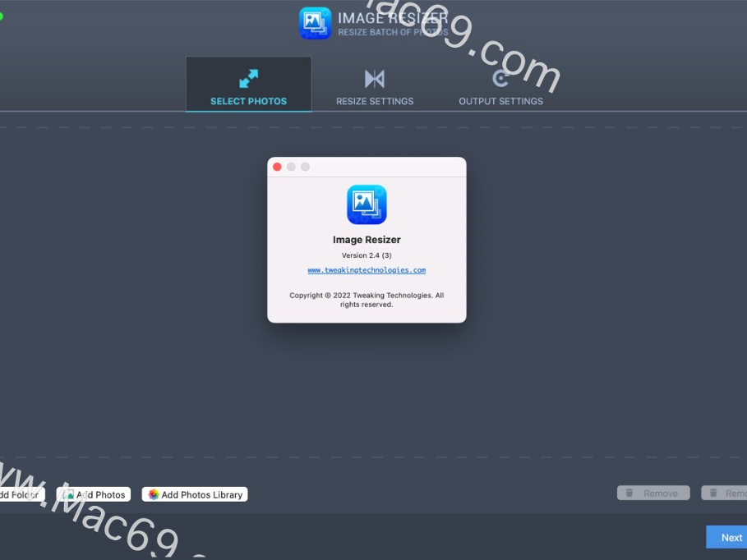Switch to the Resize Settings tab
Viewport: 747px width, 560px height.
375,86
